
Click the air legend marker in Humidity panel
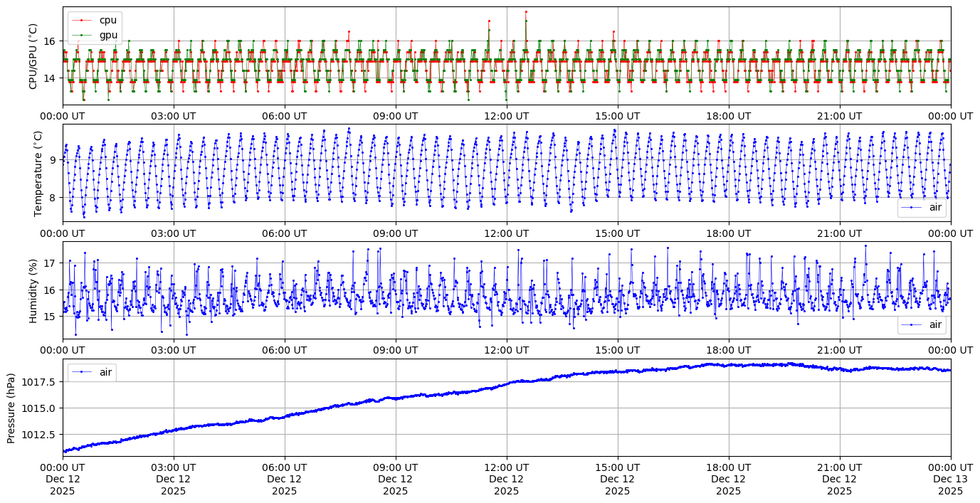pos(912,325)
